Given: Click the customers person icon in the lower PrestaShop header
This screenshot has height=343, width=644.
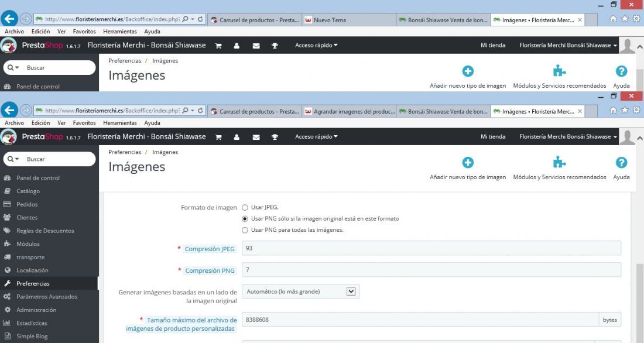Looking at the screenshot, I should pyautogui.click(x=237, y=137).
